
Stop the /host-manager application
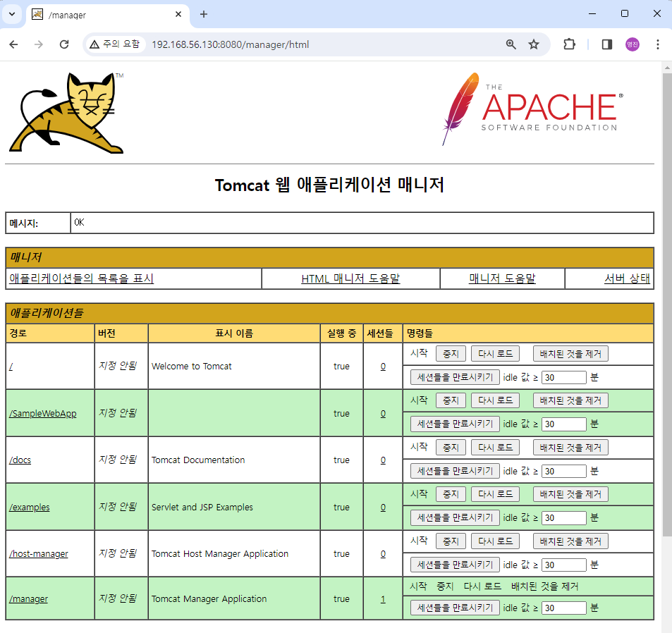point(451,541)
